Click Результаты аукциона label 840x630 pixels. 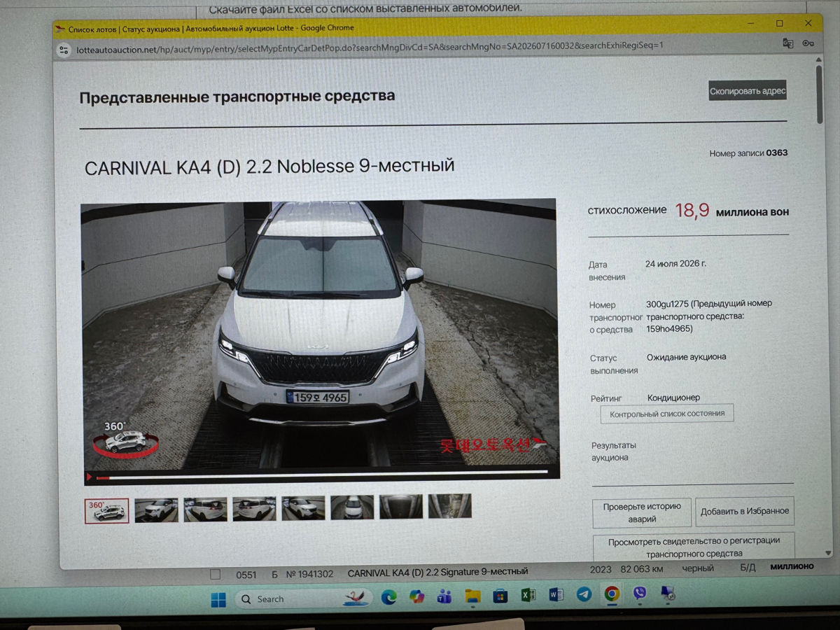613,451
